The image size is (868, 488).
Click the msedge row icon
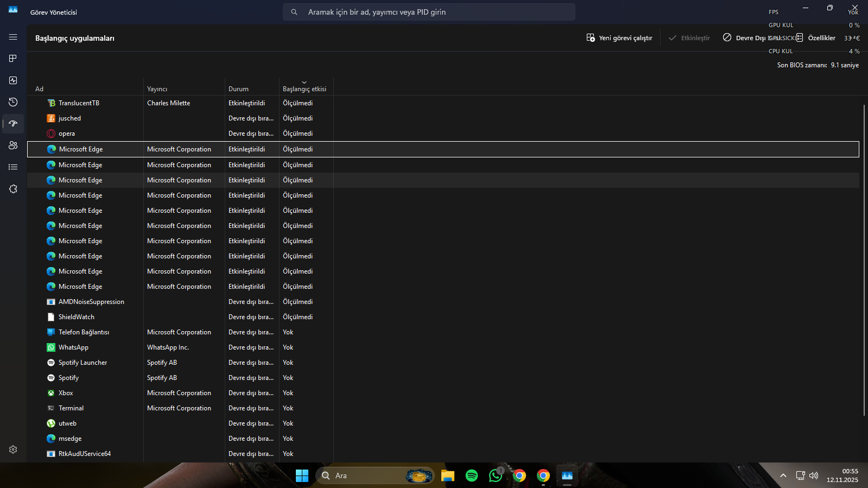click(x=51, y=439)
